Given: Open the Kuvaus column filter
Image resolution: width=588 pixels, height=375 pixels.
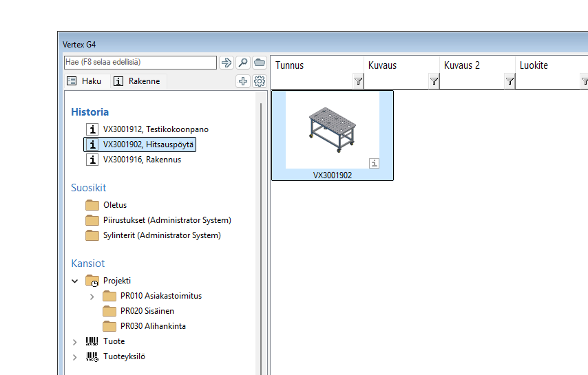Looking at the screenshot, I should (x=434, y=81).
